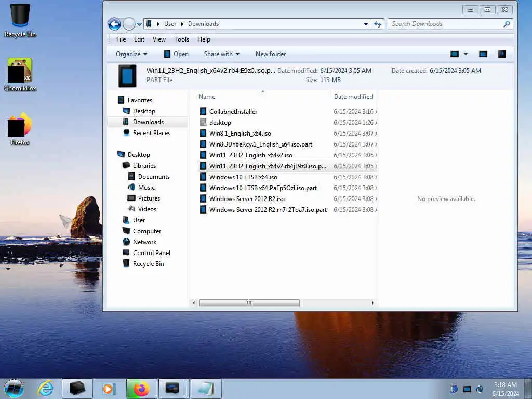Click Favorites in navigation pane

tap(139, 100)
